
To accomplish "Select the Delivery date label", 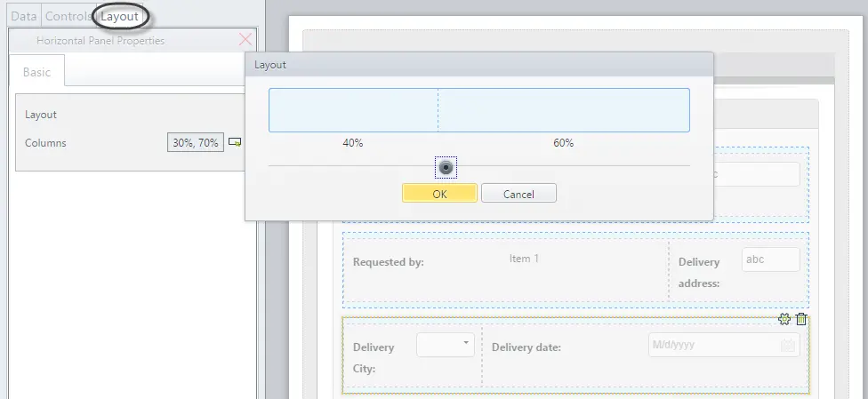I will click(x=526, y=347).
